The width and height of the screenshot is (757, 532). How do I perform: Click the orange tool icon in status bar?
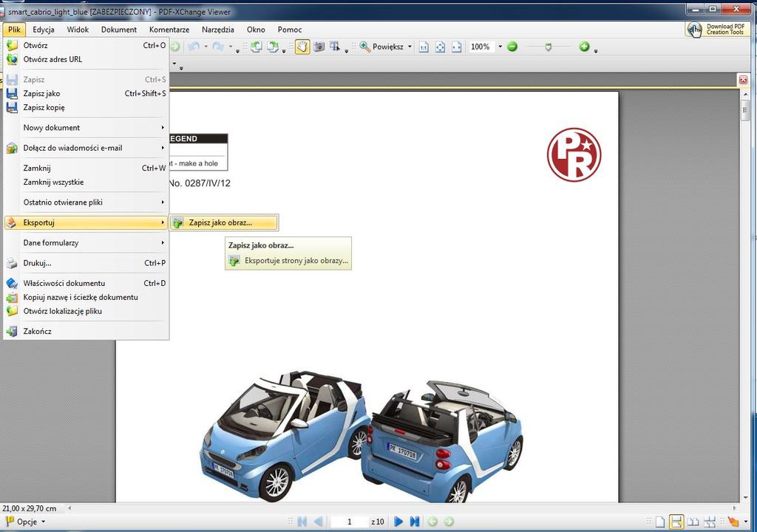(733, 522)
